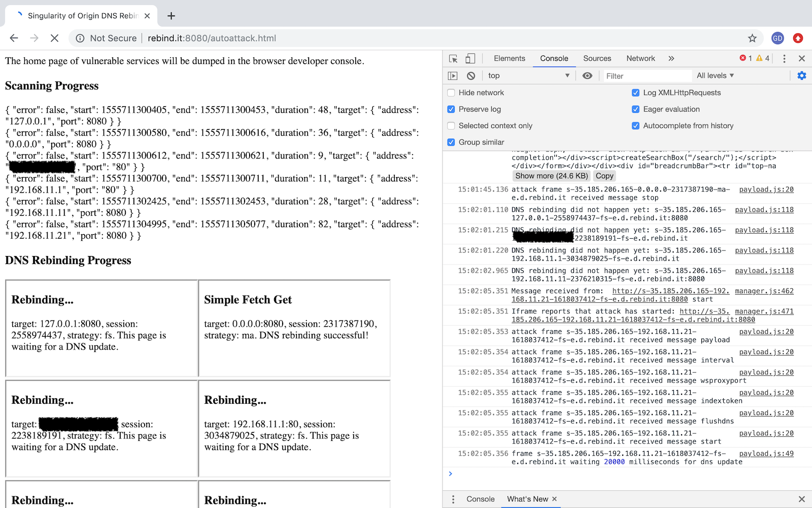This screenshot has width=812, height=508.
Task: Disable Preserve log
Action: tap(451, 109)
